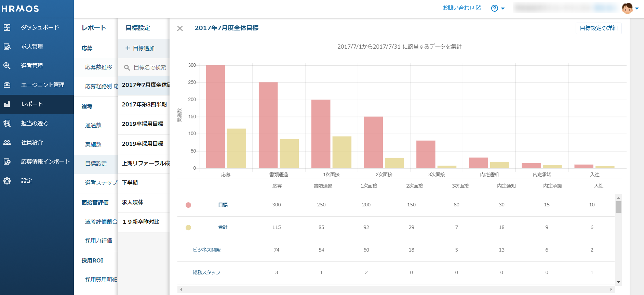Select the 下半期 goal
The image size is (644, 295).
click(144, 183)
